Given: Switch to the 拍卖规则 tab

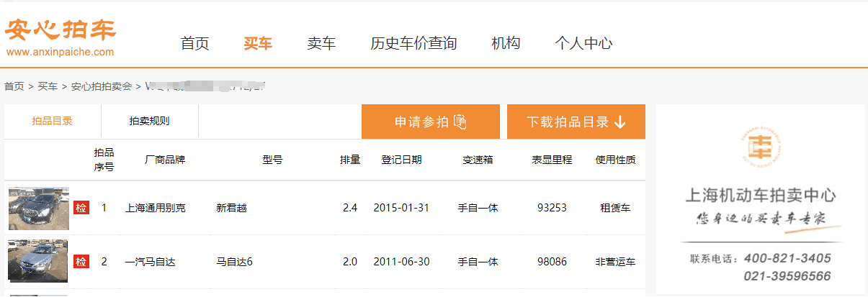Looking at the screenshot, I should point(149,121).
